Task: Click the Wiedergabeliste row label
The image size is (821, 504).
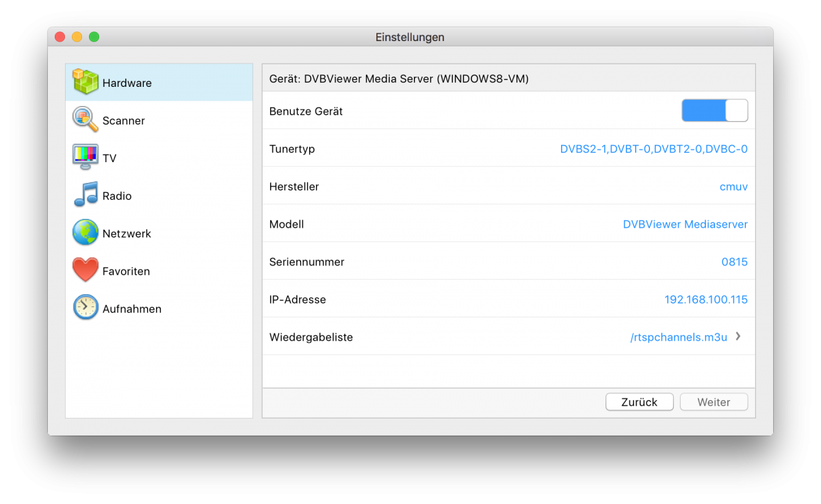Action: point(311,337)
